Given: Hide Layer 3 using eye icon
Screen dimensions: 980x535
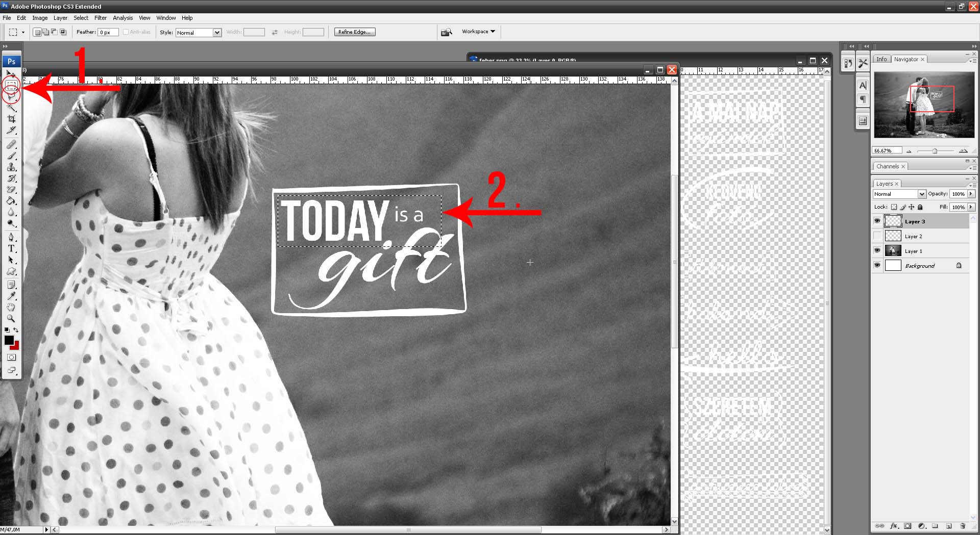Looking at the screenshot, I should (x=877, y=221).
